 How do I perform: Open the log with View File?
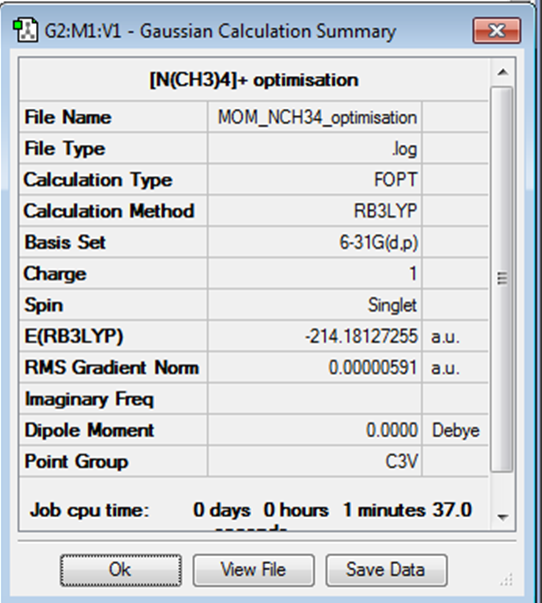click(x=253, y=570)
